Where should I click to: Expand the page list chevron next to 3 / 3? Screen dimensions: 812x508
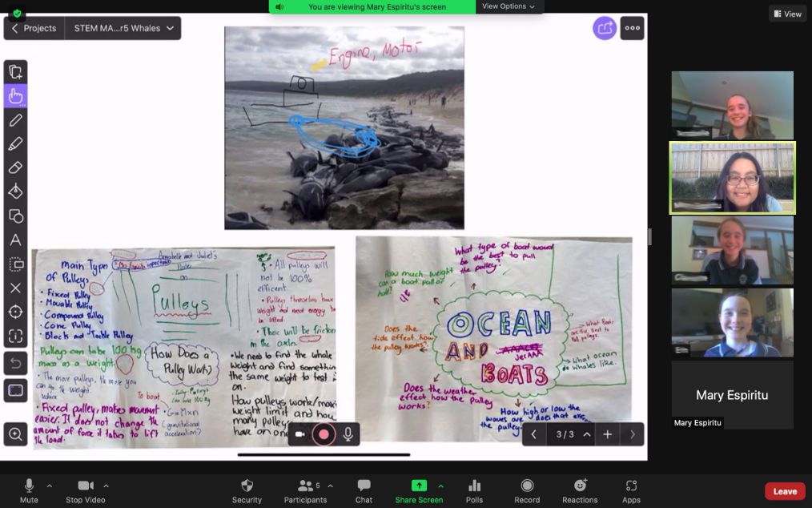pos(587,434)
